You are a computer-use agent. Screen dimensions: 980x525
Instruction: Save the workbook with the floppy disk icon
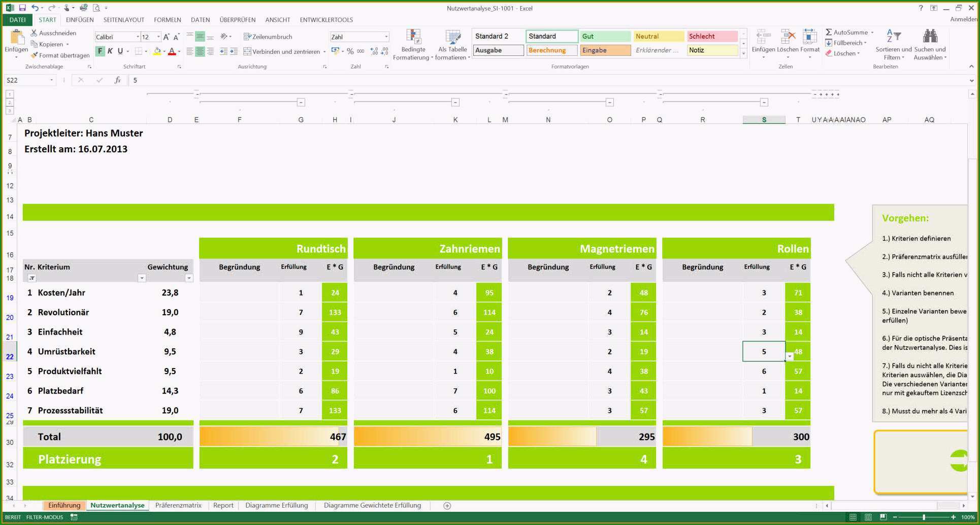22,8
